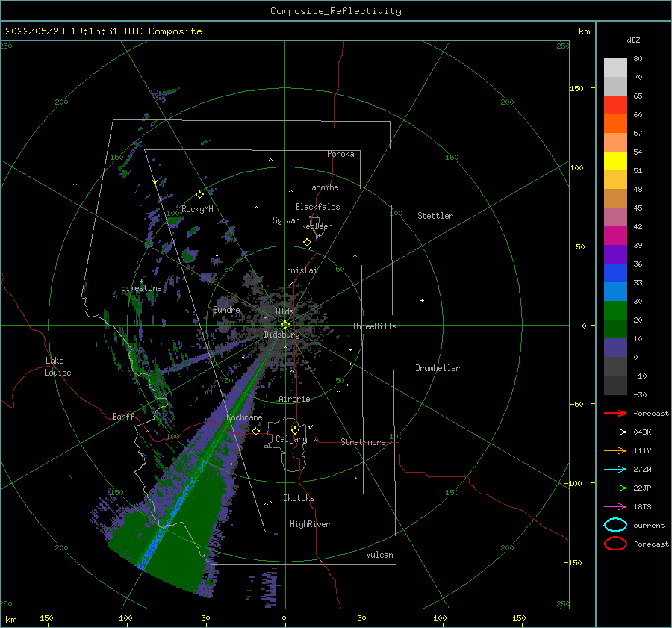
Task: Click the orange 111V arrow icon
Action: (615, 450)
